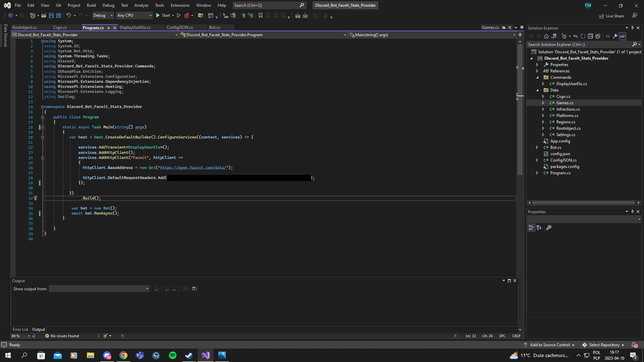This screenshot has height=362, width=644.
Task: Open the Extensions menu
Action: click(x=180, y=5)
